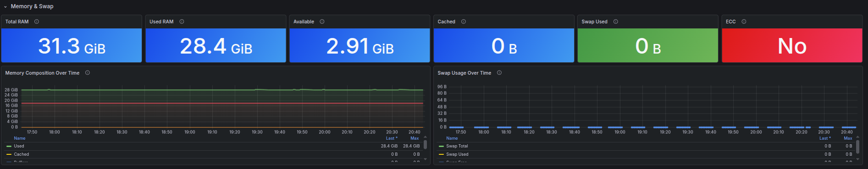
Task: Open the Total RAM panel title
Action: tap(17, 22)
